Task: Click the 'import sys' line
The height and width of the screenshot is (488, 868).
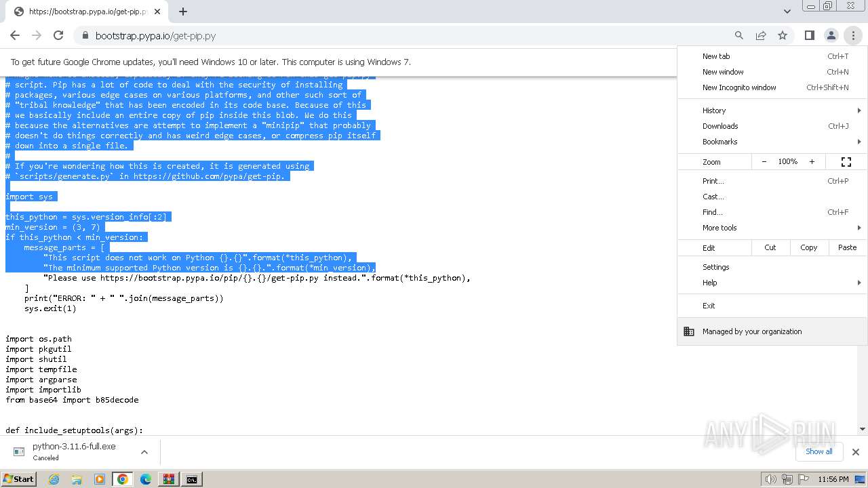Action: click(29, 197)
